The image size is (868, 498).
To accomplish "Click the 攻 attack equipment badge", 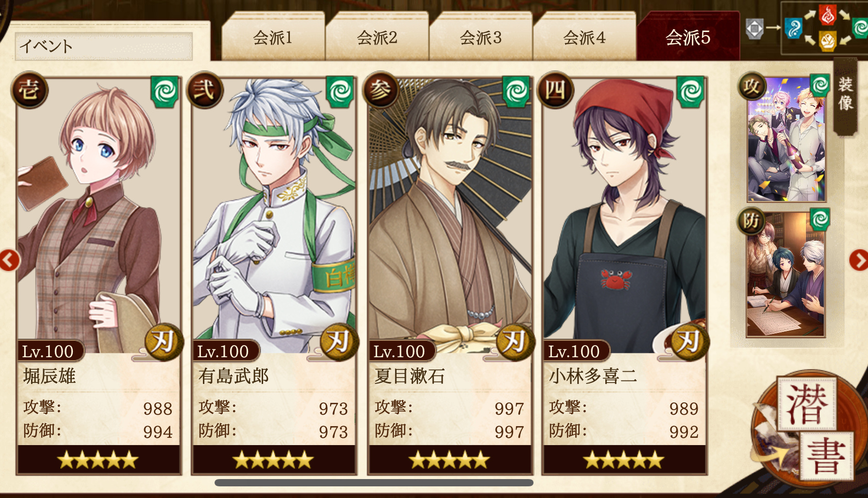I will 752,86.
